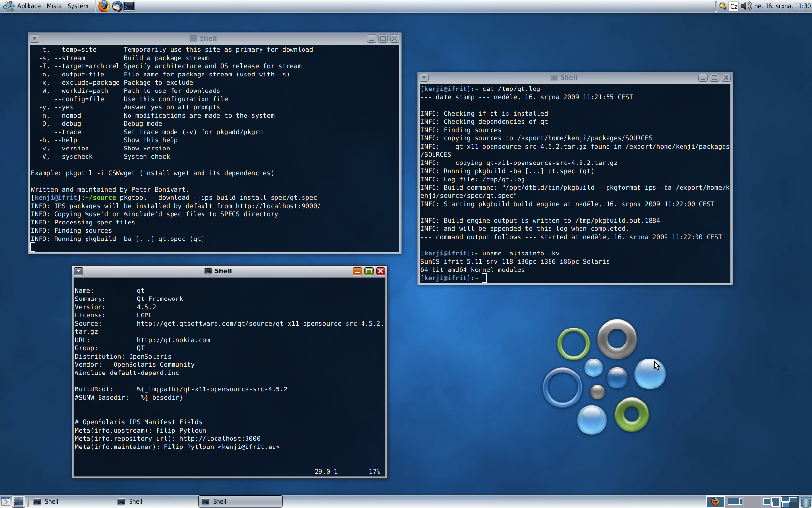The image size is (812, 508).
Task: Maximize the active qt.spec Shell window
Action: click(369, 271)
